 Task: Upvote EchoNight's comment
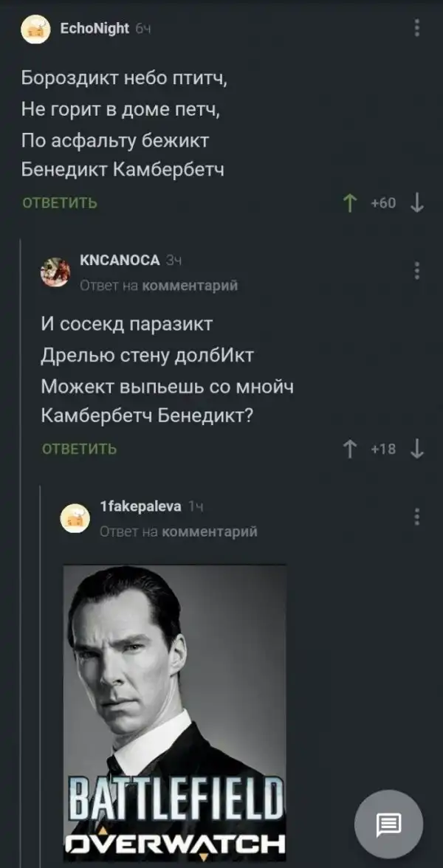[350, 203]
